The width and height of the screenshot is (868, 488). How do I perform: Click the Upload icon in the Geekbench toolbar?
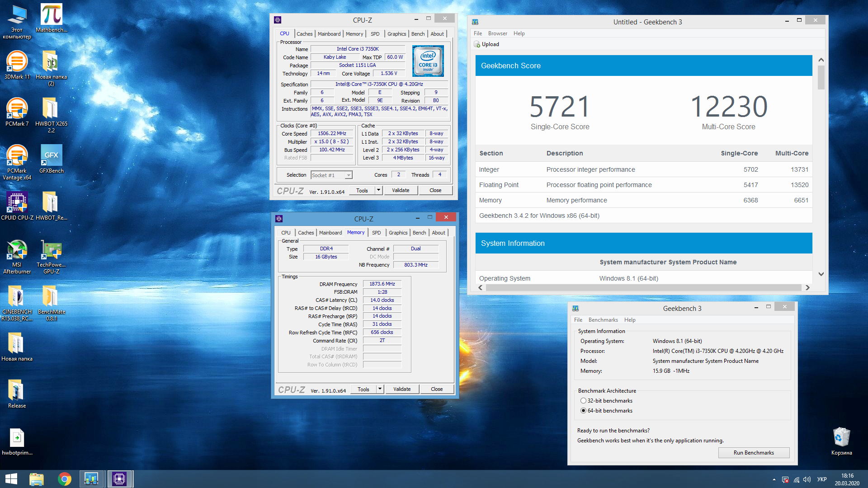pos(476,44)
